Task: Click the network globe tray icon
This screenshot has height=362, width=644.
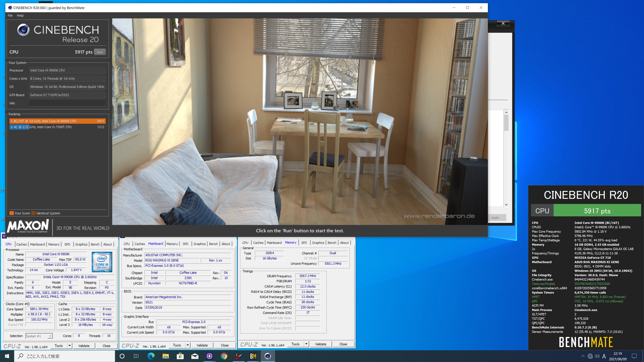Action: tap(590, 356)
